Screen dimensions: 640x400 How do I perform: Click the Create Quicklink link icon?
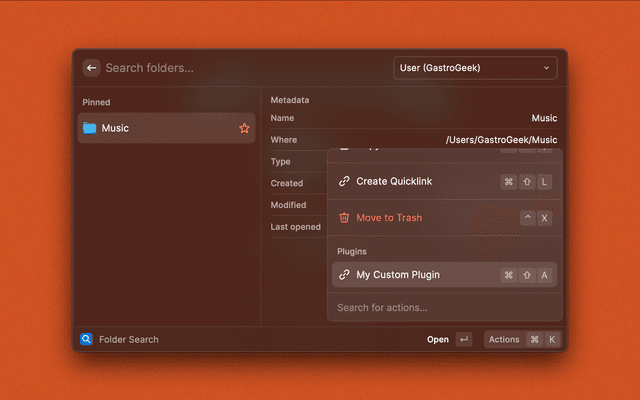tap(344, 182)
